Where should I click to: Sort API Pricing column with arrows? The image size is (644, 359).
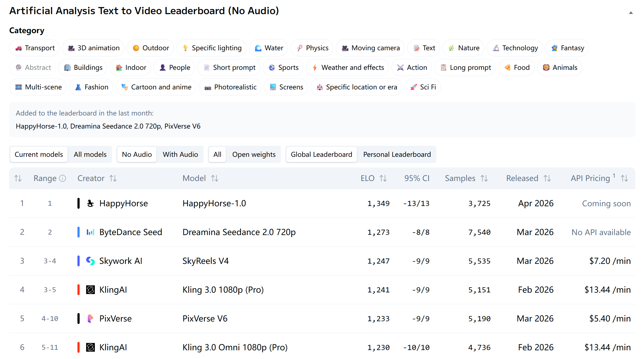tap(624, 178)
